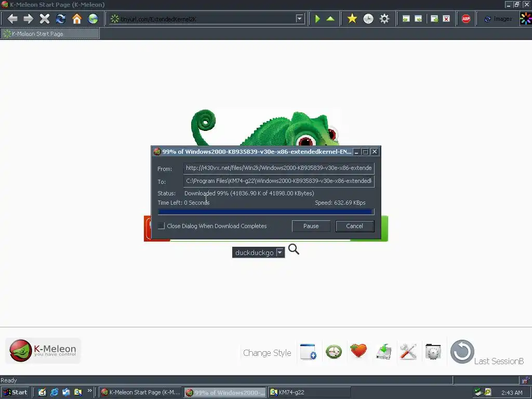Image resolution: width=532 pixels, height=399 pixels.
Task: Click the colorful throbber icon at top right
Action: point(526,19)
